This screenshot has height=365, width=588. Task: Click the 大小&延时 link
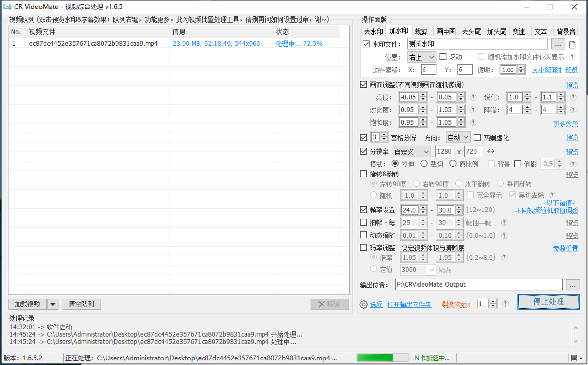(x=547, y=70)
